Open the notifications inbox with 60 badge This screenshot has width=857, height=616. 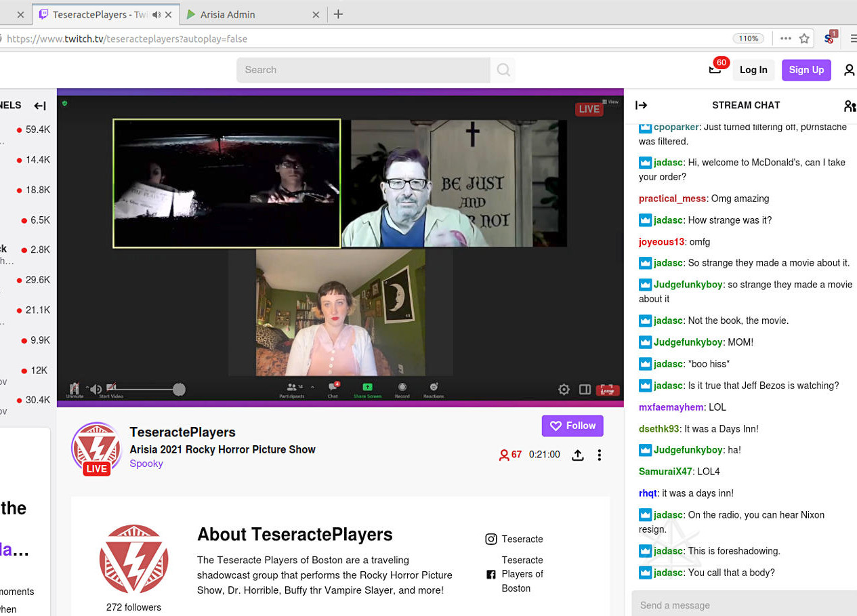[715, 69]
